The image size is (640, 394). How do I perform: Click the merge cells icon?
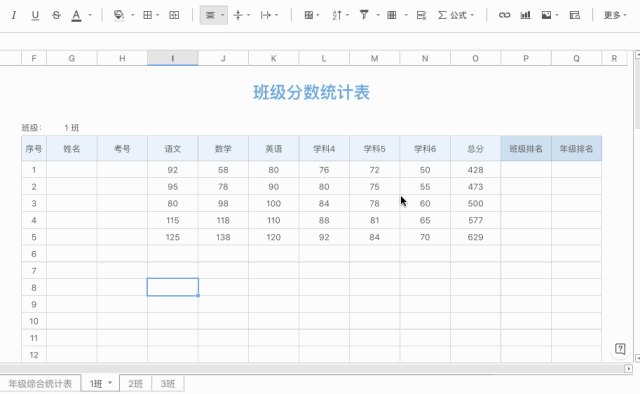point(174,15)
